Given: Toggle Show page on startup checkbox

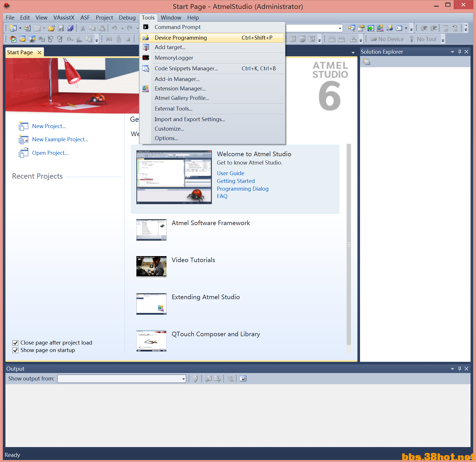Looking at the screenshot, I should (x=16, y=350).
